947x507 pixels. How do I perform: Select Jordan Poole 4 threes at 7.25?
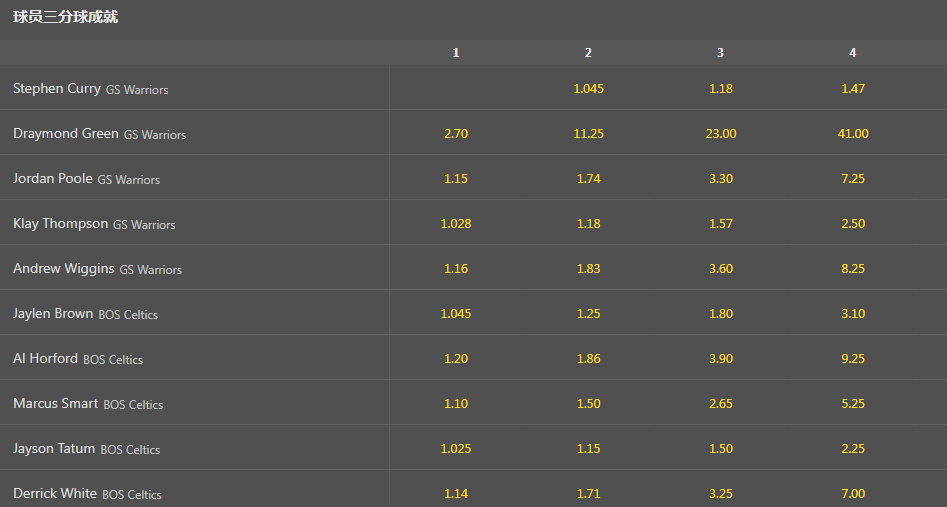point(852,179)
